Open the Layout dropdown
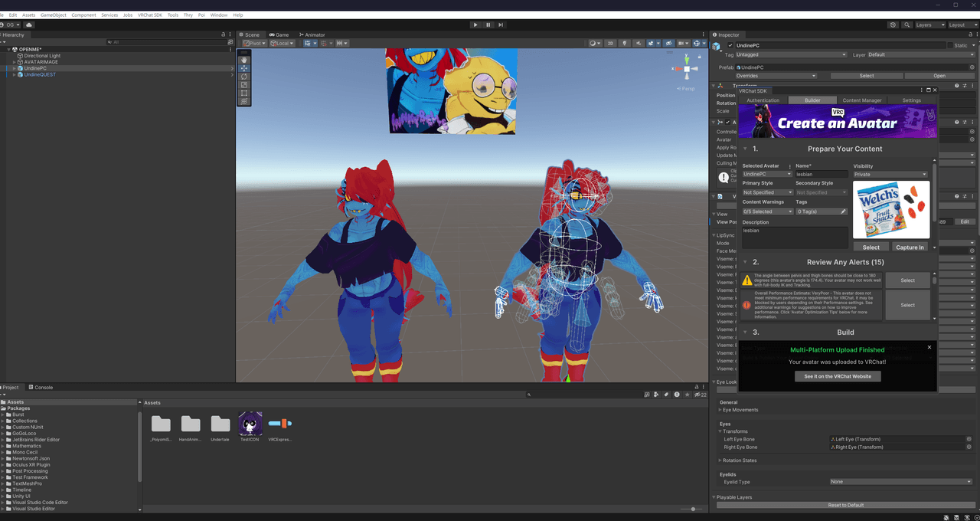 pyautogui.click(x=957, y=25)
